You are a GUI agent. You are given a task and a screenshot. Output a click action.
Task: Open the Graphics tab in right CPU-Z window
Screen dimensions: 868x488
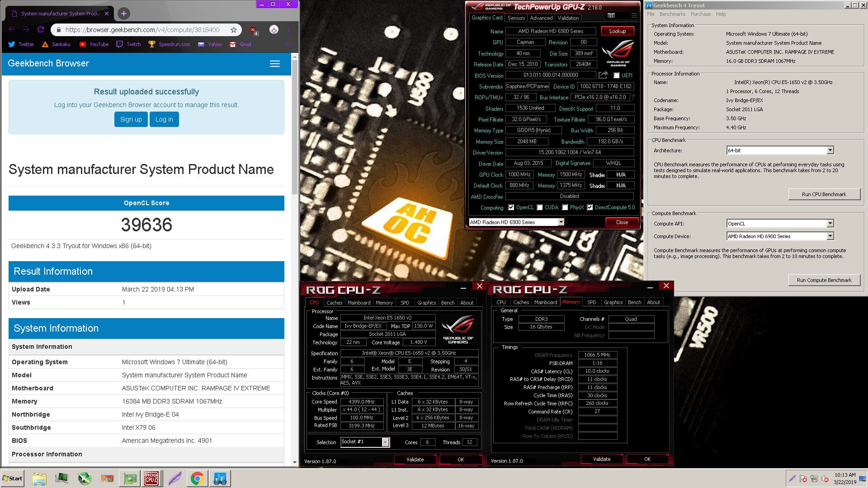[x=613, y=302]
